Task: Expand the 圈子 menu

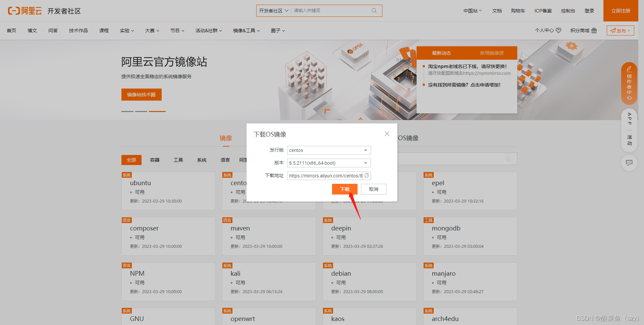Action: click(x=278, y=31)
